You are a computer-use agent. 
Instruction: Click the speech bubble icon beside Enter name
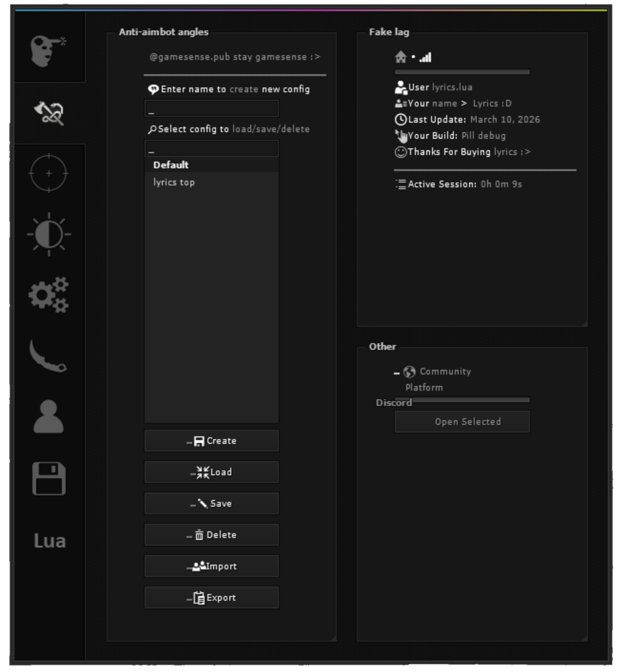153,90
